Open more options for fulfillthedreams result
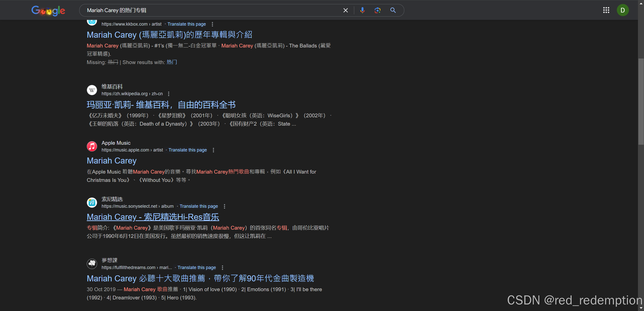 tap(223, 268)
